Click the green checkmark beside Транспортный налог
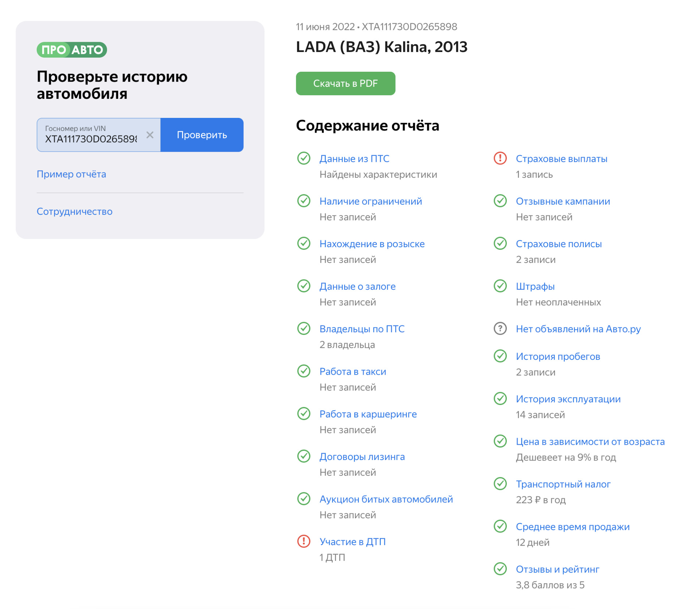The image size is (700, 609). 500,484
